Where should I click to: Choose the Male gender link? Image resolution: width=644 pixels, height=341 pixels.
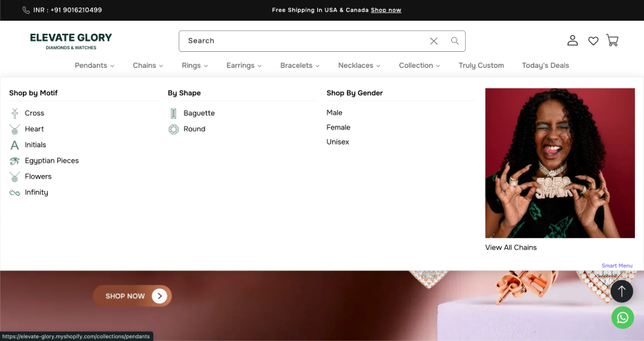(334, 113)
